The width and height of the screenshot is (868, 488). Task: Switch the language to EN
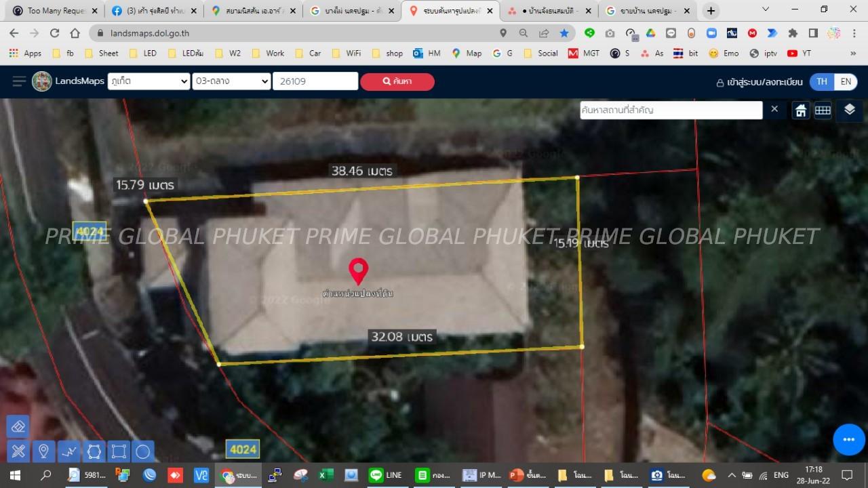[x=846, y=81]
